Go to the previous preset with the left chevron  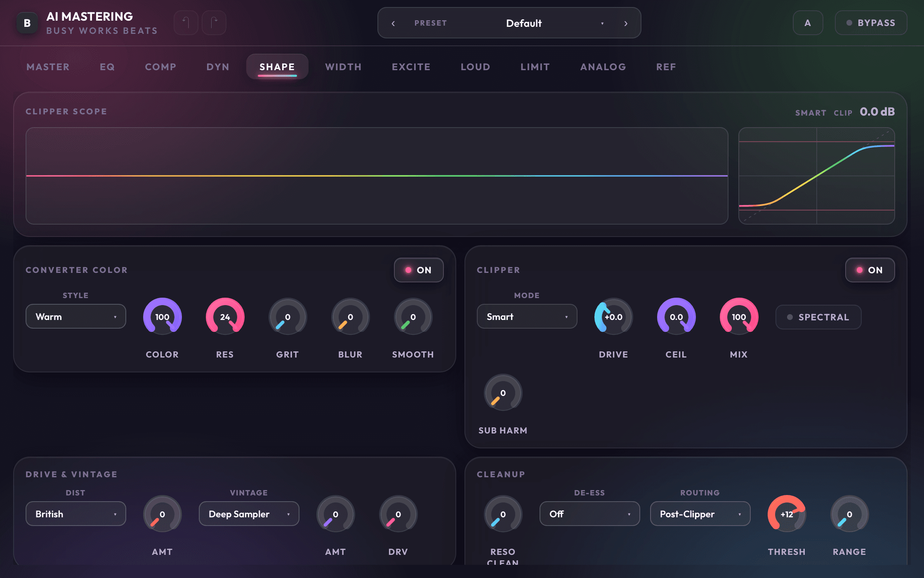[393, 24]
